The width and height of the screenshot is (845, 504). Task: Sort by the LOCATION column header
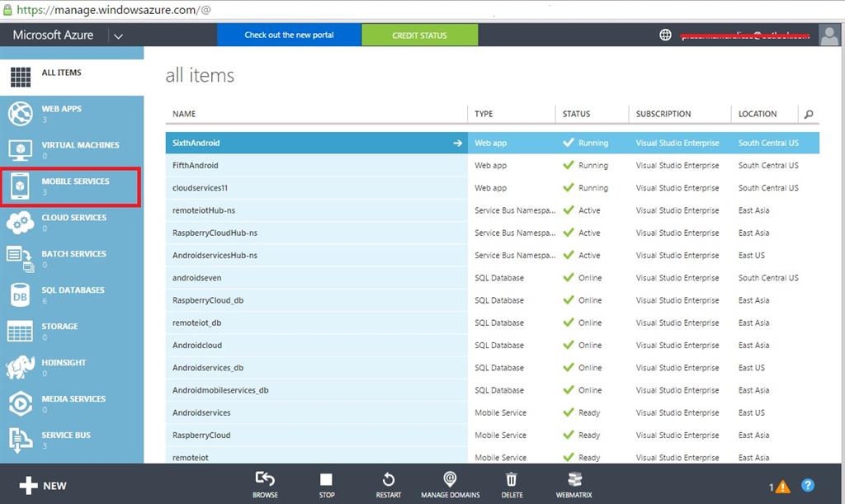[758, 114]
